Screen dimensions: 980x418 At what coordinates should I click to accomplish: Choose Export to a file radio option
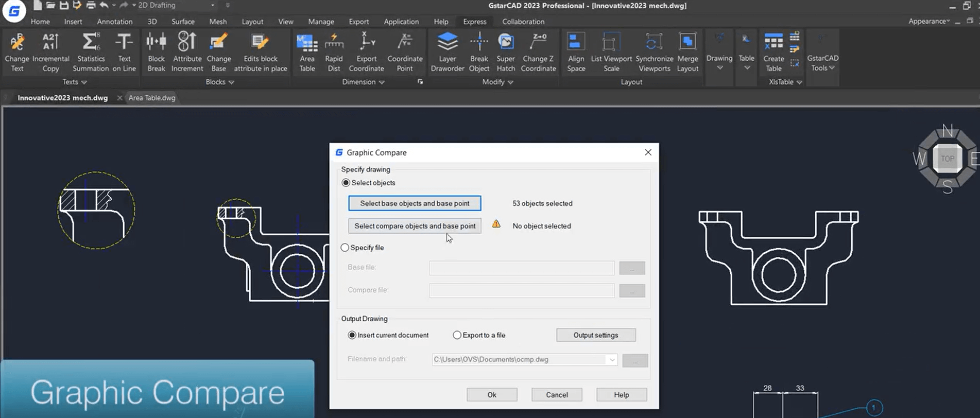click(457, 335)
